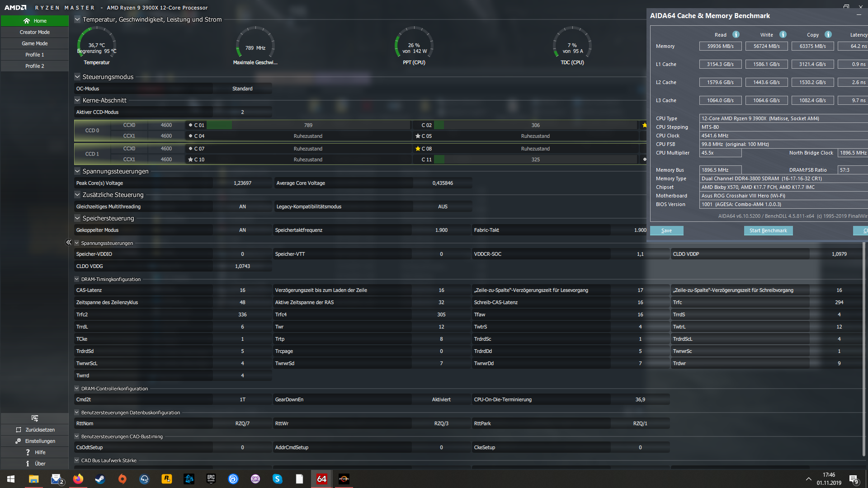Click Save in AIDA64 window
868x488 pixels.
(x=666, y=230)
